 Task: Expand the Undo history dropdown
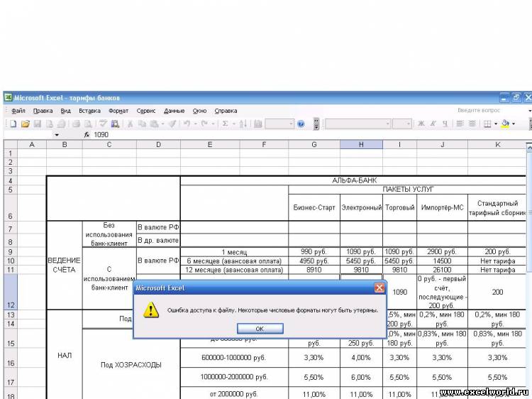tap(196, 124)
